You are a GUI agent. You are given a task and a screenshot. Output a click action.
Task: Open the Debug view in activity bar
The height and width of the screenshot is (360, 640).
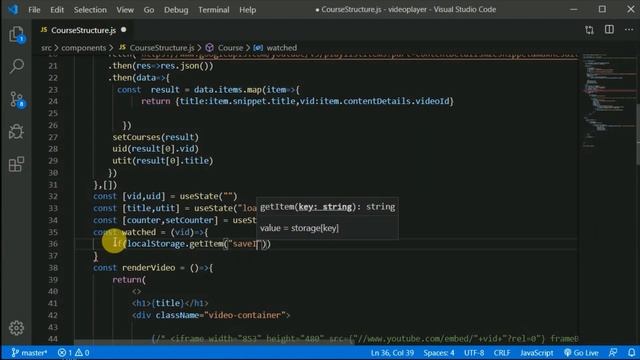point(16,132)
